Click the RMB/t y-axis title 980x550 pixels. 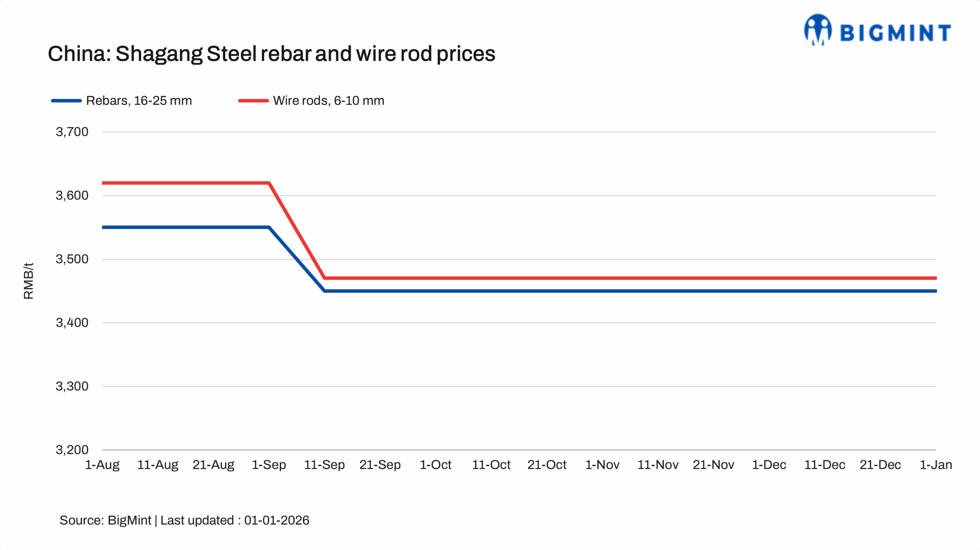pyautogui.click(x=29, y=281)
